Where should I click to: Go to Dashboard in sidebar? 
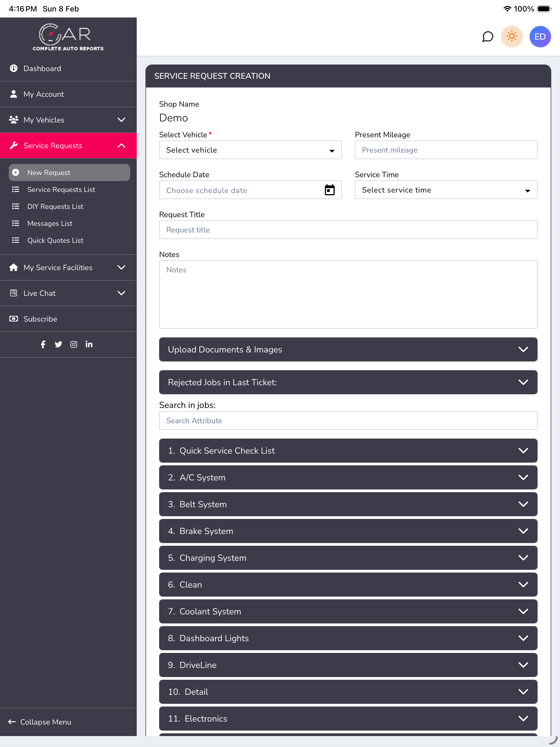tap(68, 69)
